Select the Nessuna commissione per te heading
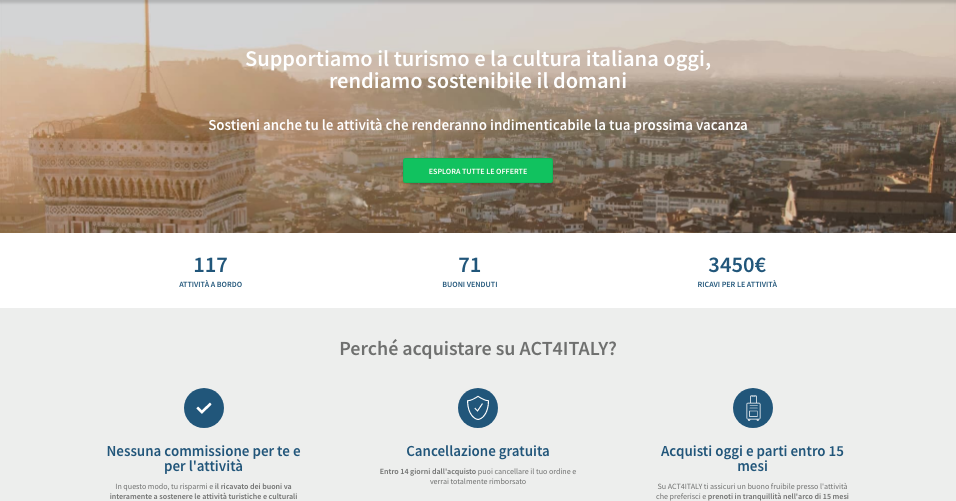Viewport: 956px width, 501px height. point(204,458)
